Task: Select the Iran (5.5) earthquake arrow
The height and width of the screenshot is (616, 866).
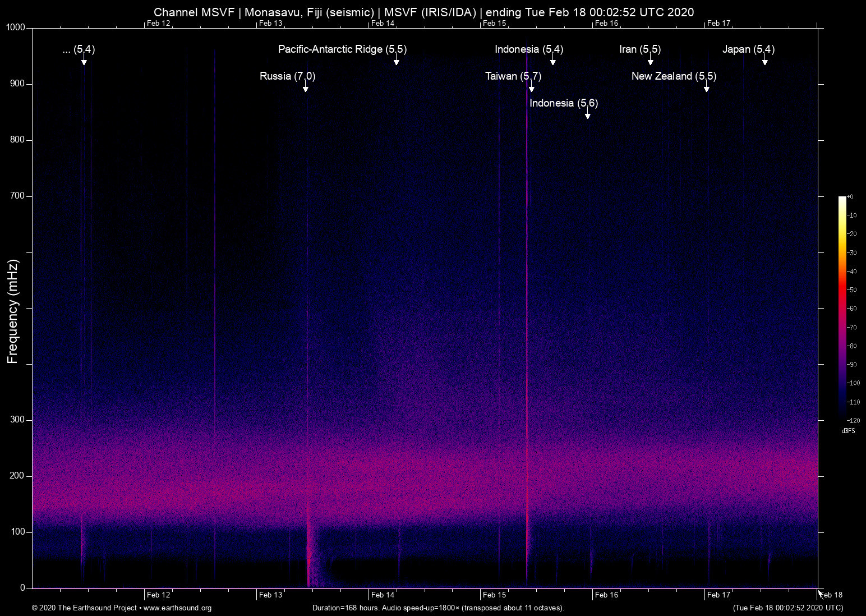Action: 649,62
